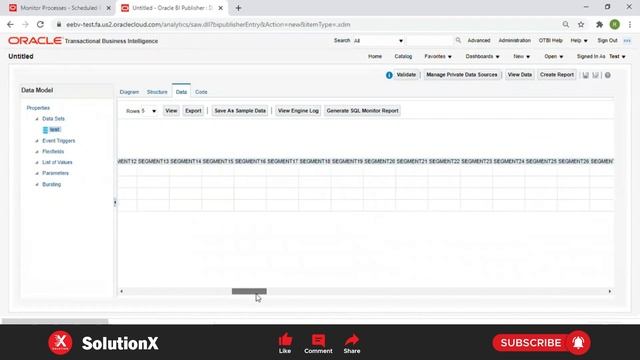The image size is (640, 360).
Task: Open the Chrome three-dot menu
Action: (x=630, y=24)
